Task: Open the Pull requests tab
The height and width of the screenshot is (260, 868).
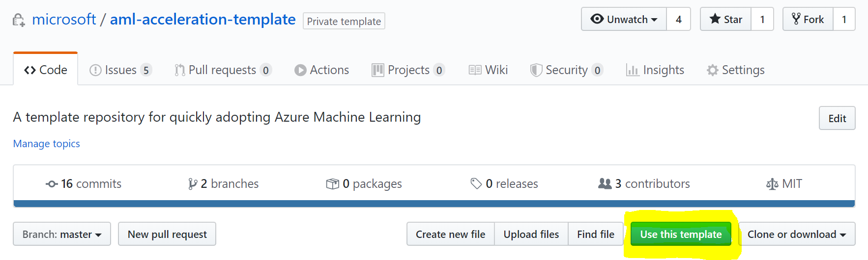Action: pyautogui.click(x=223, y=70)
